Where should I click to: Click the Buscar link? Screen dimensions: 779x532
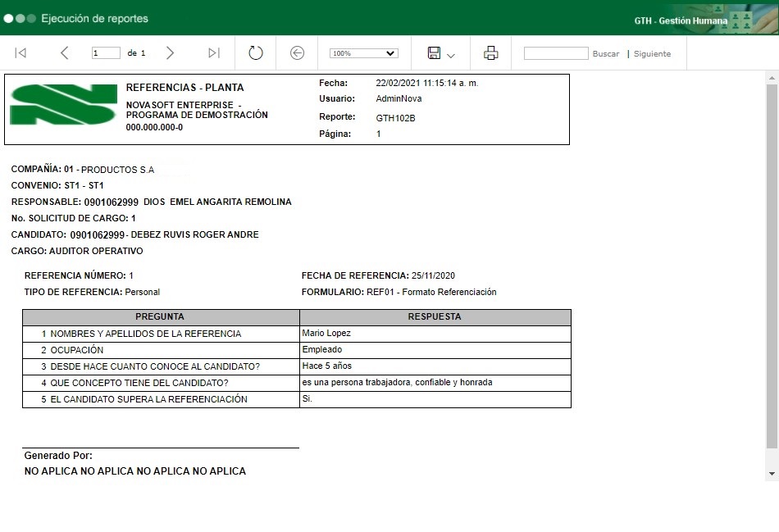click(x=606, y=53)
